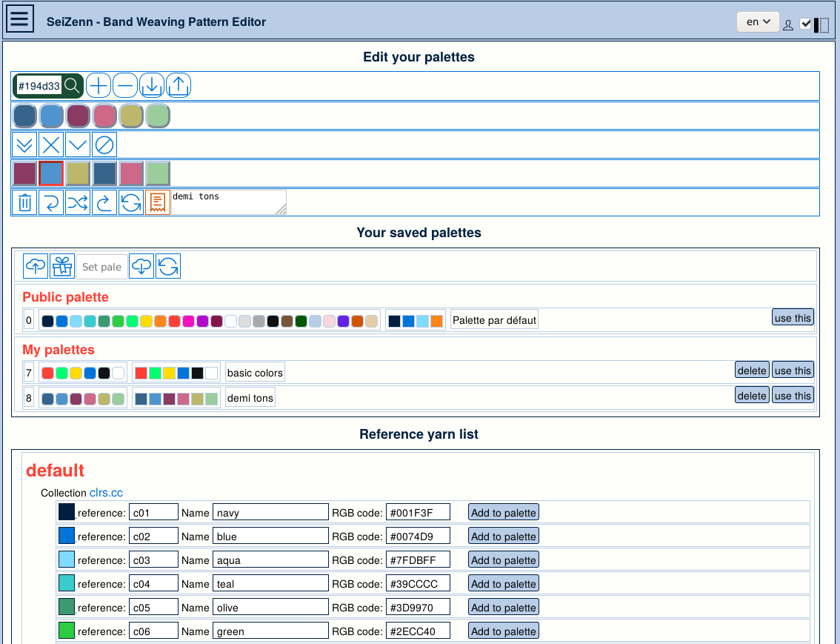Image resolution: width=840 pixels, height=644 pixels.
Task: Click the single chevron down icon
Action: tap(77, 144)
